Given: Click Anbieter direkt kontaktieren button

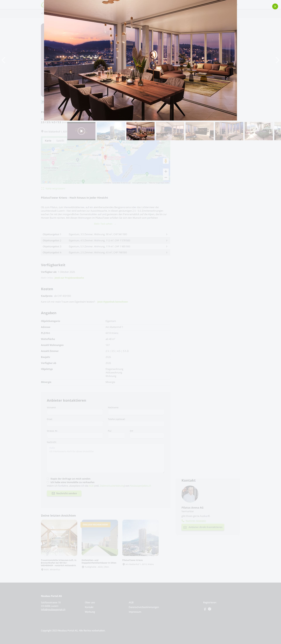Looking at the screenshot, I should click(x=203, y=527).
